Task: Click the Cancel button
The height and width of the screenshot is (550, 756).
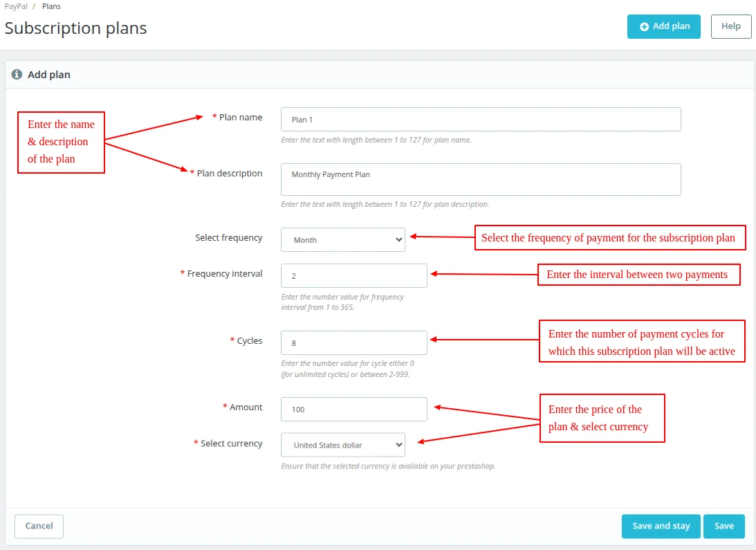Action: 39,526
